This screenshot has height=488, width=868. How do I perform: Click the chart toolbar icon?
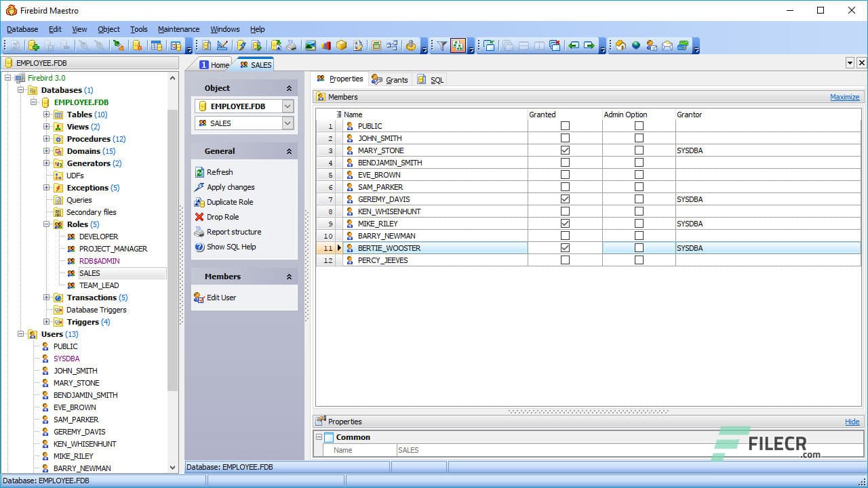pyautogui.click(x=326, y=45)
